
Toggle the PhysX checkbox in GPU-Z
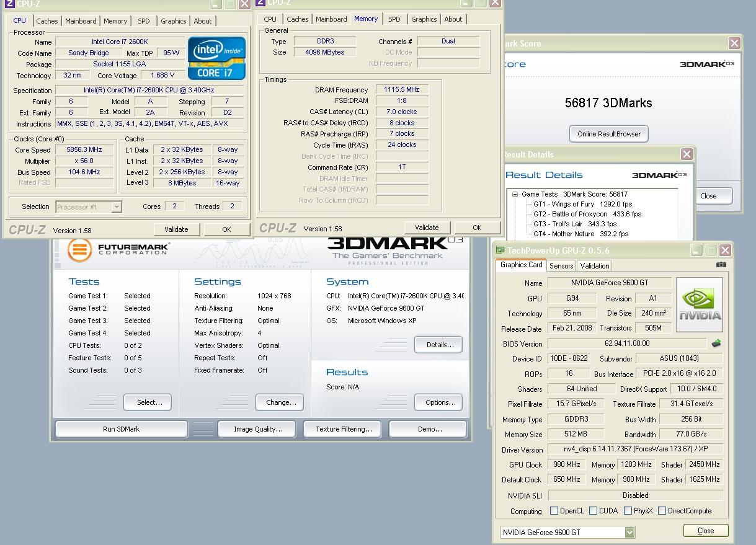[x=628, y=511]
